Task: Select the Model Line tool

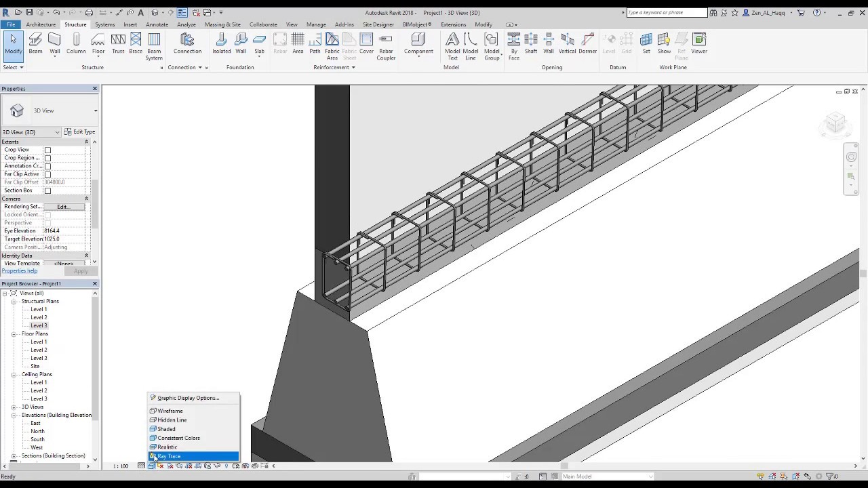Action: pos(471,46)
